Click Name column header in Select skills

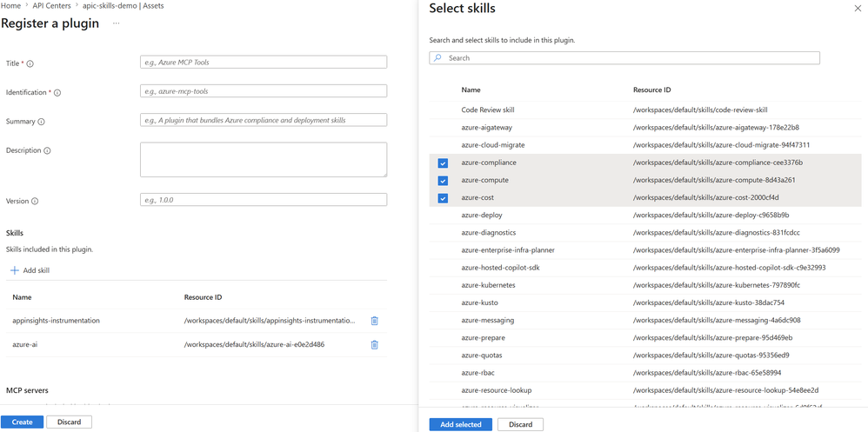click(471, 90)
